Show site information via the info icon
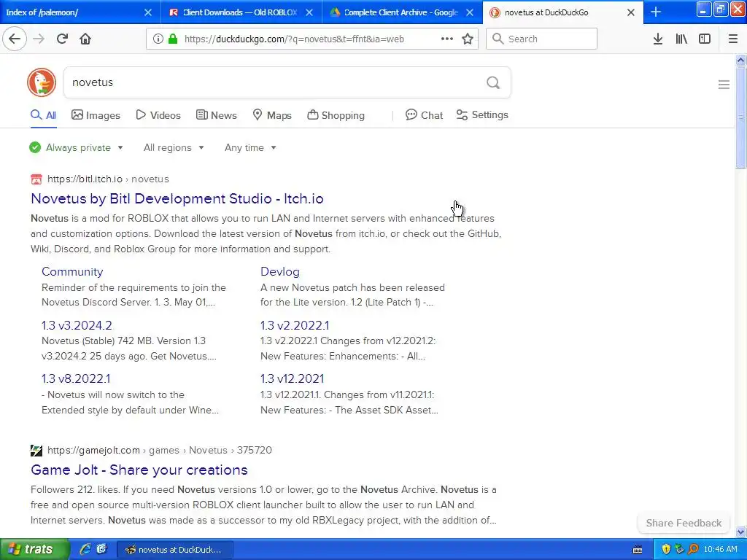This screenshot has height=560, width=747. [x=158, y=39]
